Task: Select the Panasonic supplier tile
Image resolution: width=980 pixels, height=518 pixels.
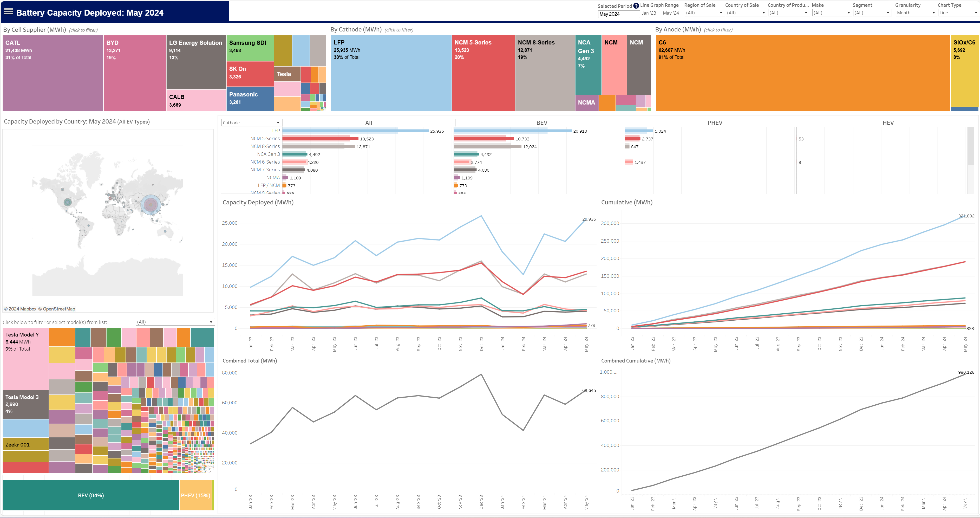Action: point(250,99)
